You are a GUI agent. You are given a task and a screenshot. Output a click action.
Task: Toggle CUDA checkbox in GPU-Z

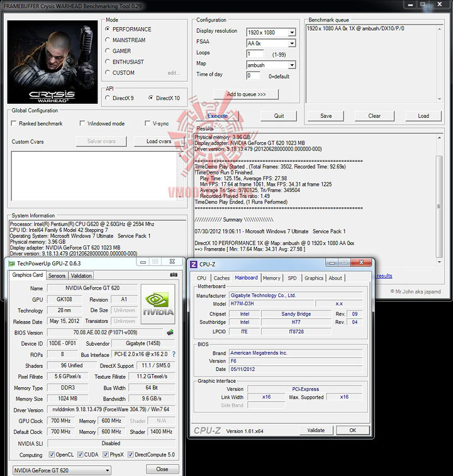80,455
